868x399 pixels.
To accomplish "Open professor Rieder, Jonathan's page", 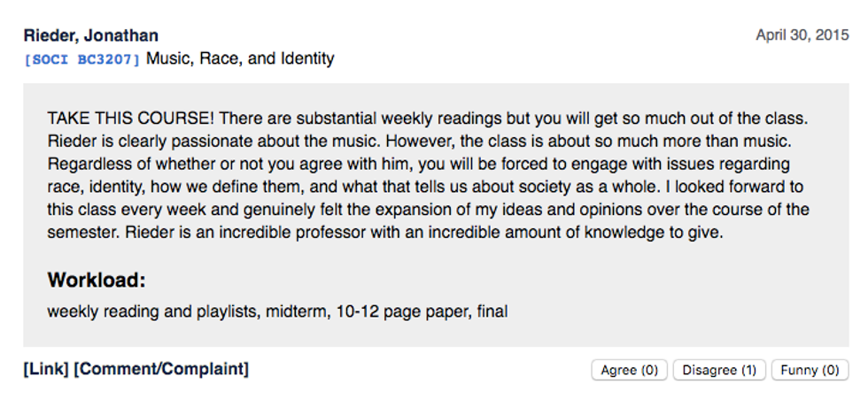I will point(90,36).
